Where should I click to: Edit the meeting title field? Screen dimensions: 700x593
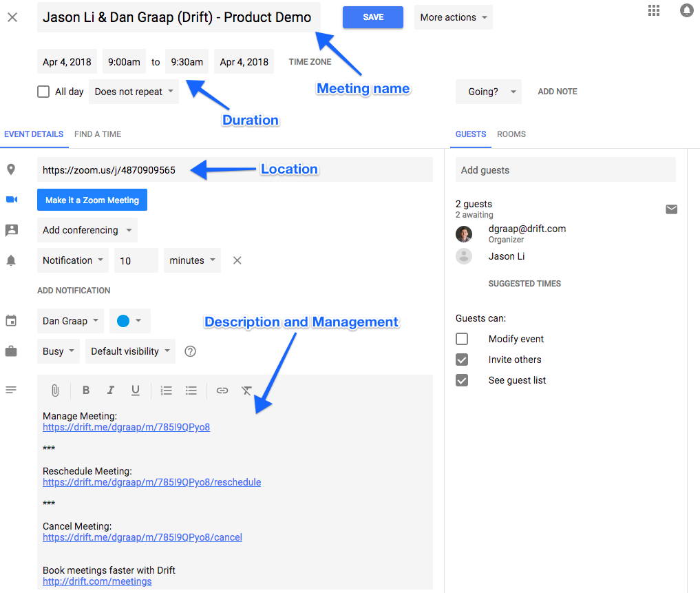[178, 17]
